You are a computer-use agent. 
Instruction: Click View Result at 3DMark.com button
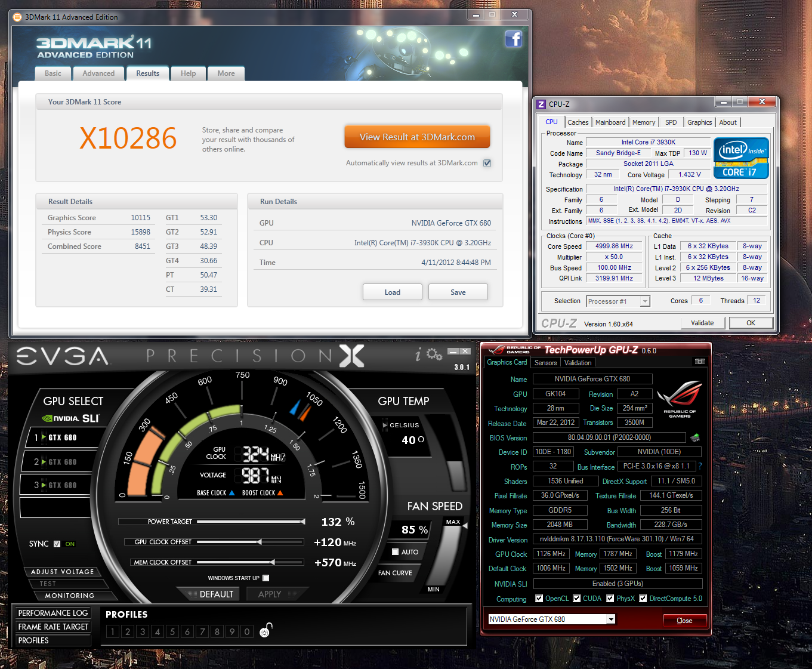[417, 137]
